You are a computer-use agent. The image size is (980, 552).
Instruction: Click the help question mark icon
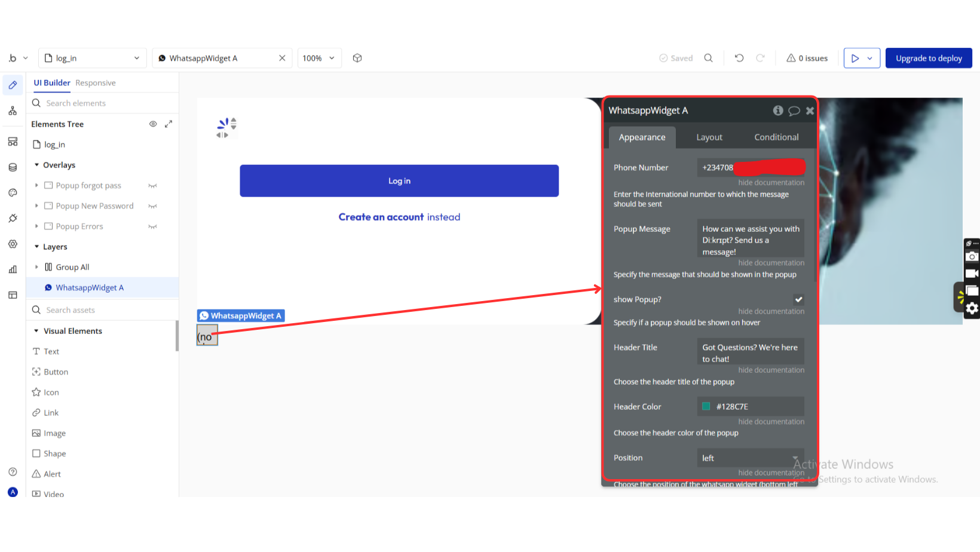click(x=13, y=472)
